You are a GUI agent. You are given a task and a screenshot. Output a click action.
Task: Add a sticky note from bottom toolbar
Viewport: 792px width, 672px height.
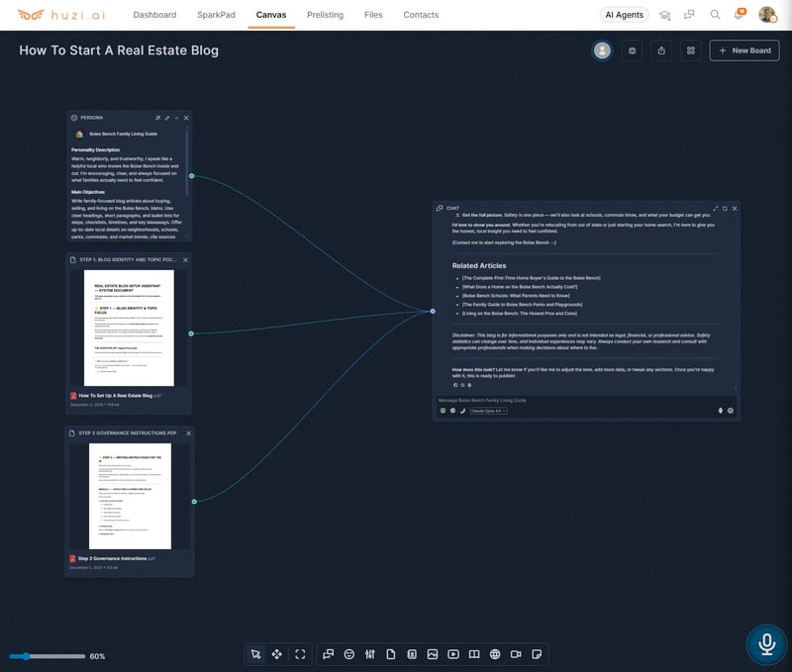coord(537,654)
